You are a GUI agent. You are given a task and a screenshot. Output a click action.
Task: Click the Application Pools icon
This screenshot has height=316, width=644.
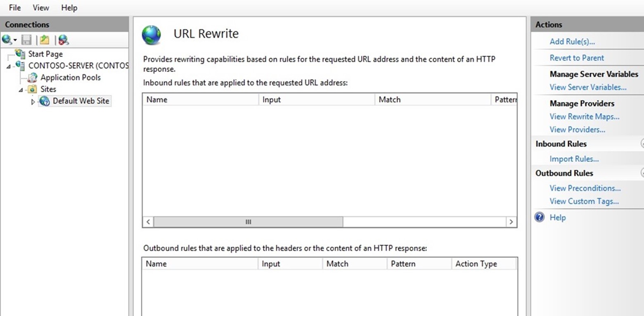[32, 77]
